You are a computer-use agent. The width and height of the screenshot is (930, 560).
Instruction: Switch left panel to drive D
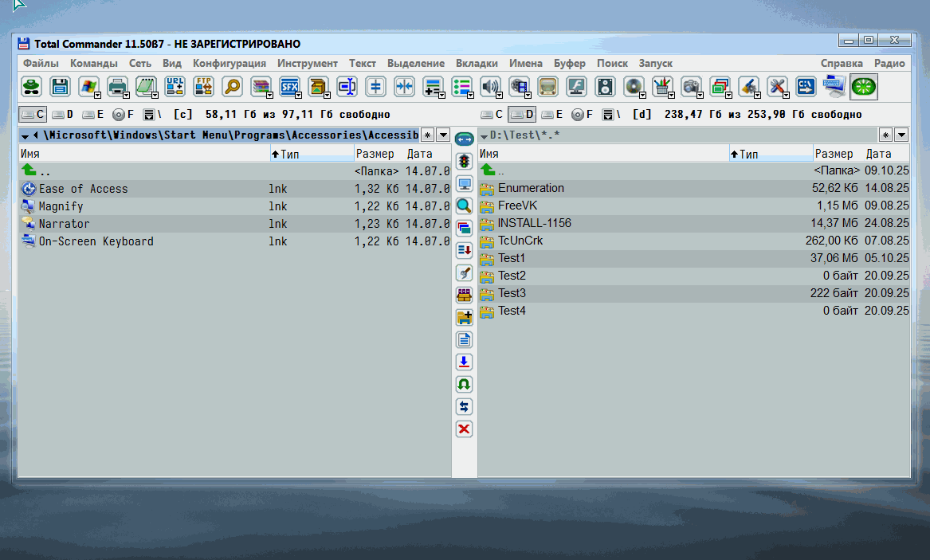pyautogui.click(x=63, y=115)
